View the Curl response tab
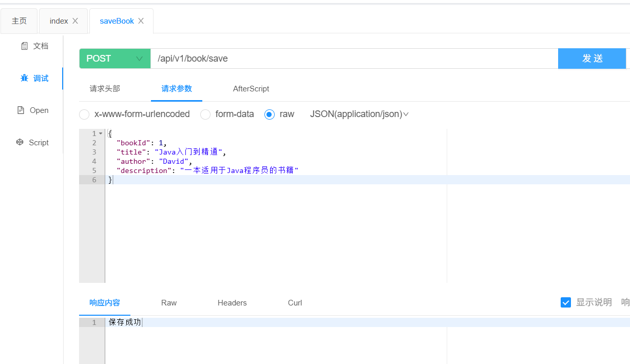Image resolution: width=630 pixels, height=364 pixels. (295, 303)
